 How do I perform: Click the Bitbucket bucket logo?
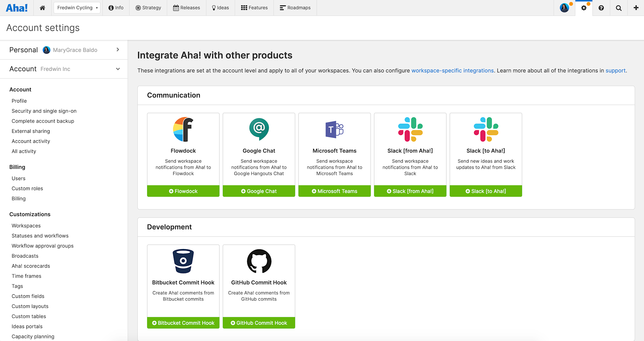(183, 261)
